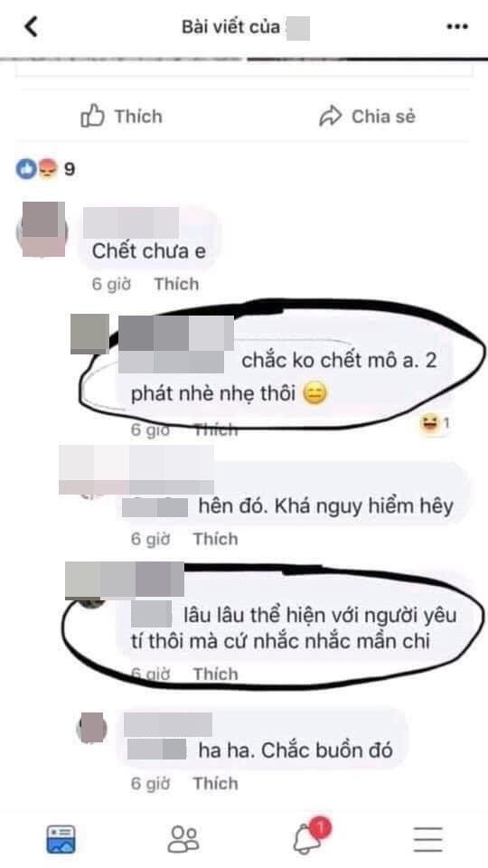Open the haha reaction on circled comment
488x868 pixels.
(435, 425)
